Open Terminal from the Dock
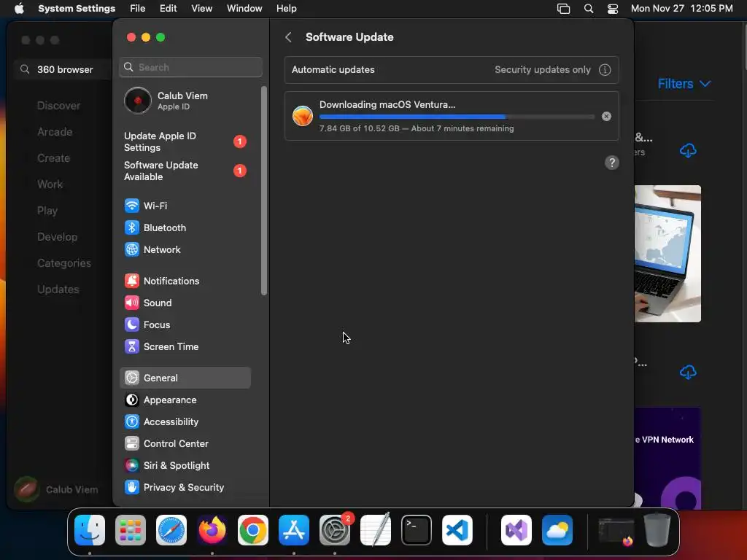This screenshot has height=560, width=747. [x=417, y=530]
